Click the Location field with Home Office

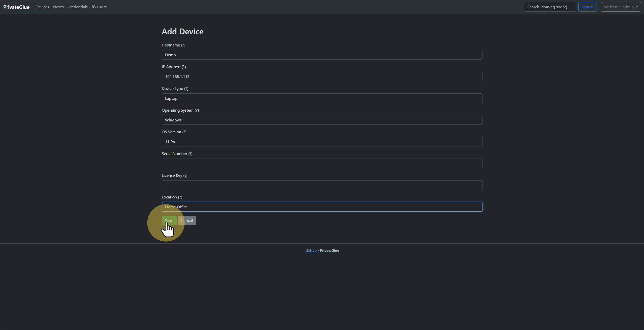pos(322,207)
